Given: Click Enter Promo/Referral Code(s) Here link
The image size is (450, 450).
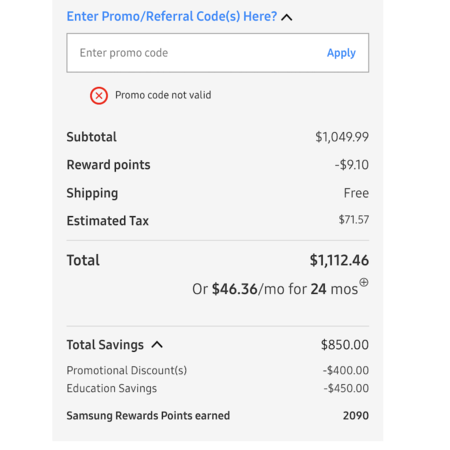Looking at the screenshot, I should (172, 16).
